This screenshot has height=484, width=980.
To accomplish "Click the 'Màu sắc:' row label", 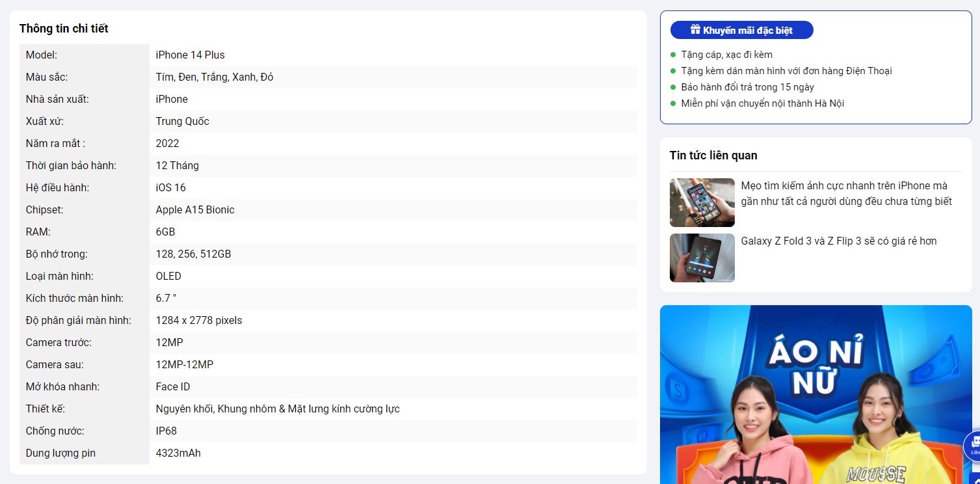I will click(x=47, y=77).
